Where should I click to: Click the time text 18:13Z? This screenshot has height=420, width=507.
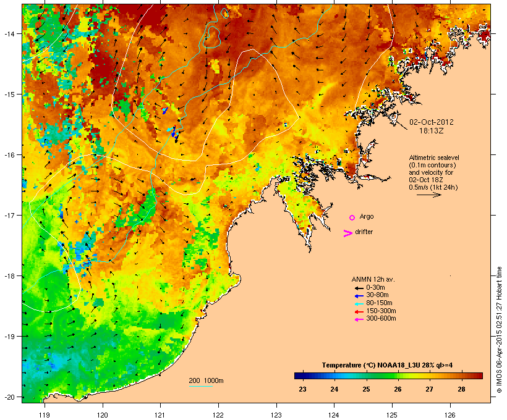[x=432, y=131]
